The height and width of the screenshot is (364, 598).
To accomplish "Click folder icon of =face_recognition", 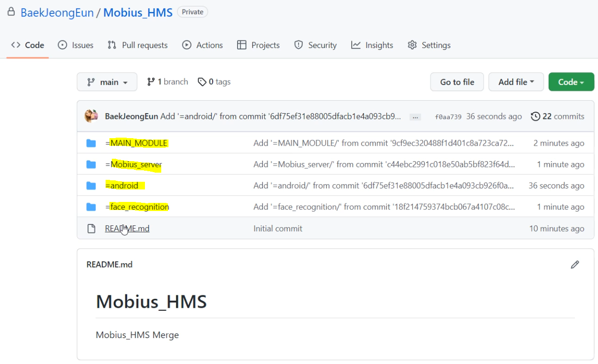I will (x=91, y=207).
